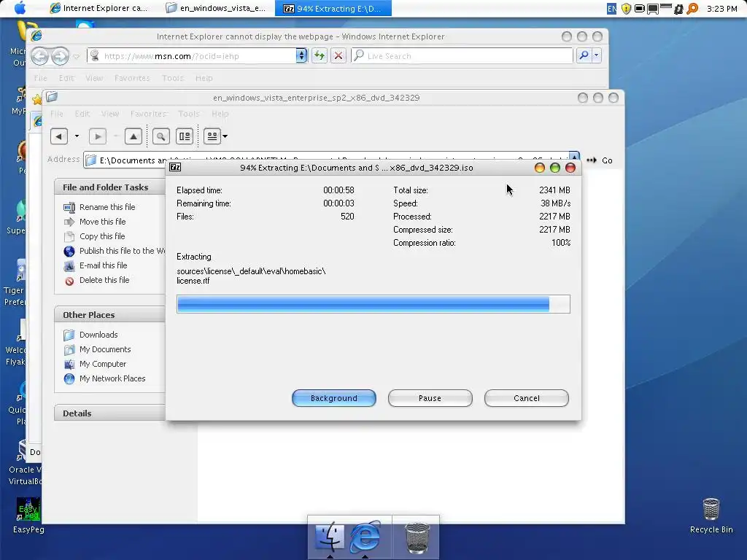Open Search in Explorer toolbar
Viewport: 747px width, 560px height.
[161, 136]
